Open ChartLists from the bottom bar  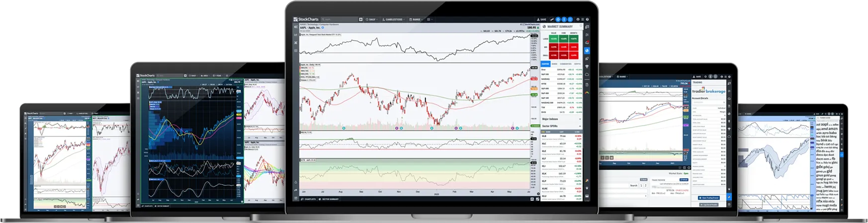(x=309, y=199)
